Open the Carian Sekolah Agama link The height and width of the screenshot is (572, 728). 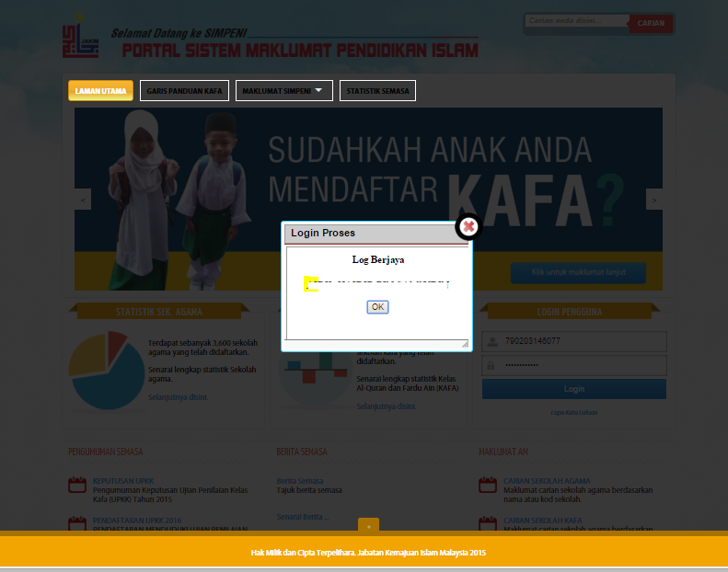click(547, 481)
